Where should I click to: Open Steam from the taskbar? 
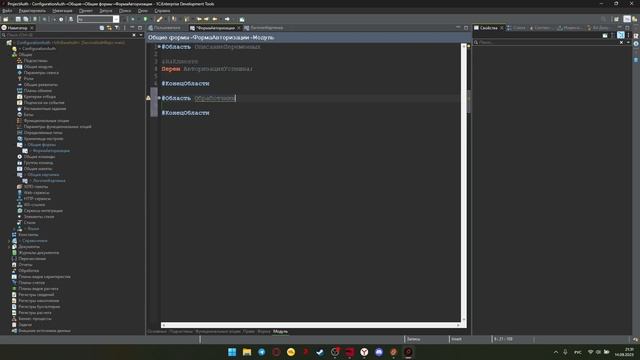click(320, 352)
